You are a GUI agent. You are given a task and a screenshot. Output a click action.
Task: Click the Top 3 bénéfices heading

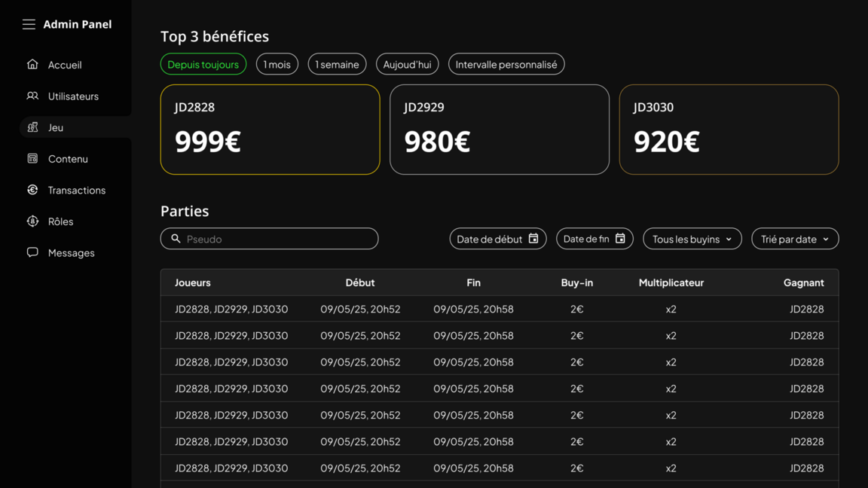pos(215,36)
